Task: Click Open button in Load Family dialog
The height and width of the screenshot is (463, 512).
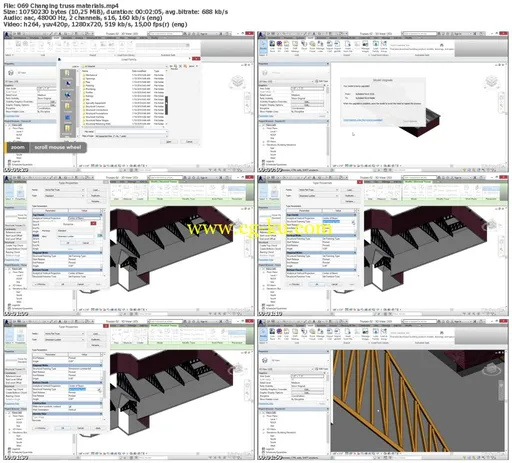Action: click(x=169, y=142)
